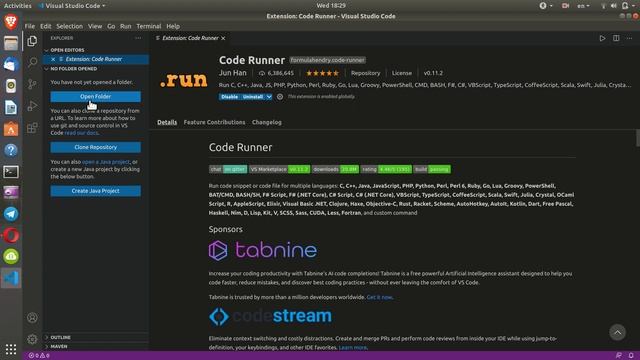
Task: Open the Extensions view
Action: coord(32,128)
